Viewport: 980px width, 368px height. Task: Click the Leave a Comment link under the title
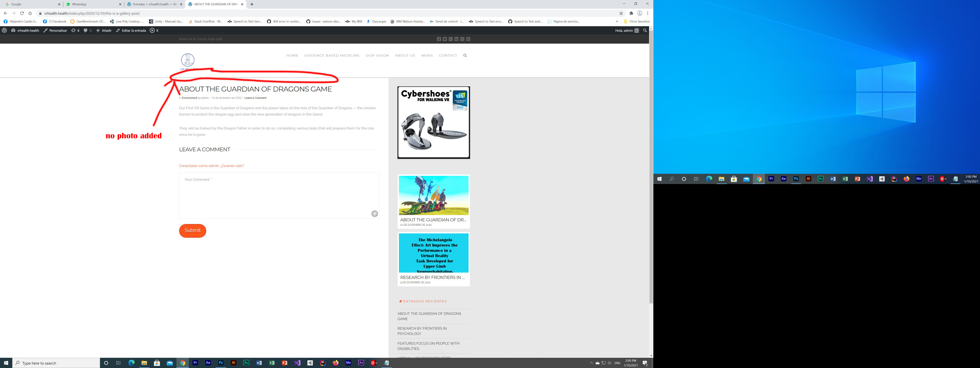(255, 98)
